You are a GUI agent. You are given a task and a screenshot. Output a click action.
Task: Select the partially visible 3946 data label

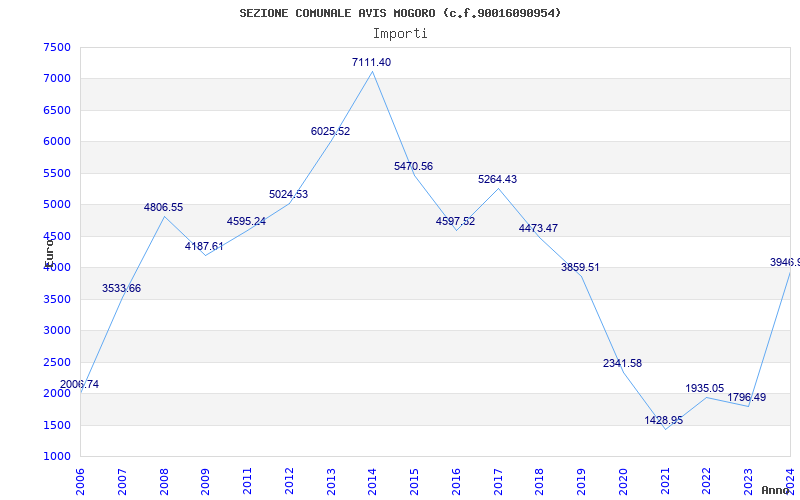pyautogui.click(x=785, y=262)
